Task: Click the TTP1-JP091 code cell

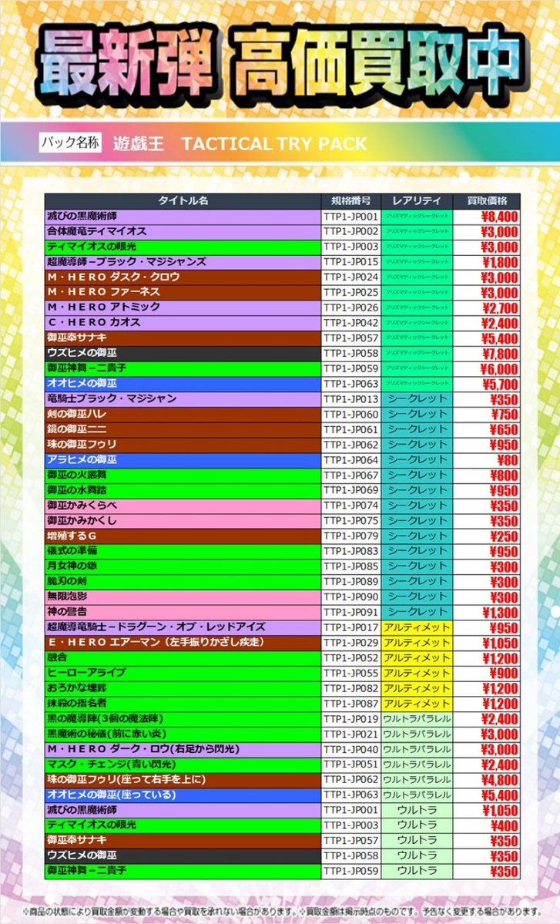Action: [351, 612]
